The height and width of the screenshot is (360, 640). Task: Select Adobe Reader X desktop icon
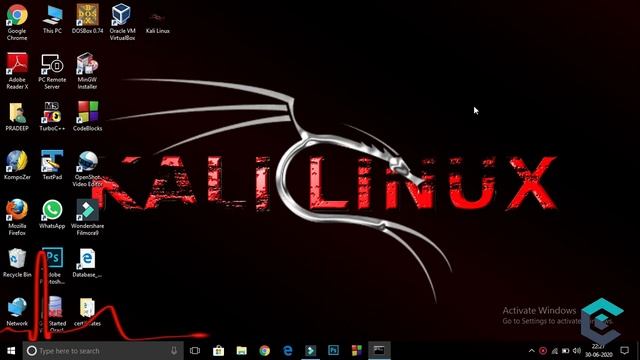(17, 71)
